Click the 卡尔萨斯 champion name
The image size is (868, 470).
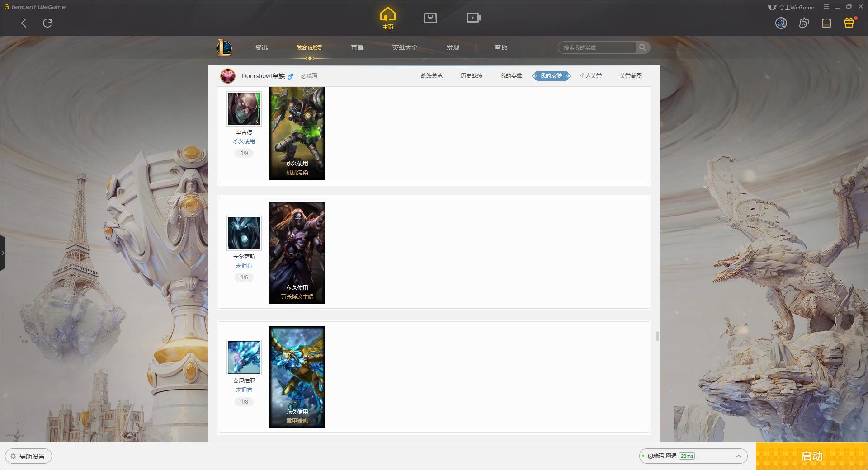244,257
